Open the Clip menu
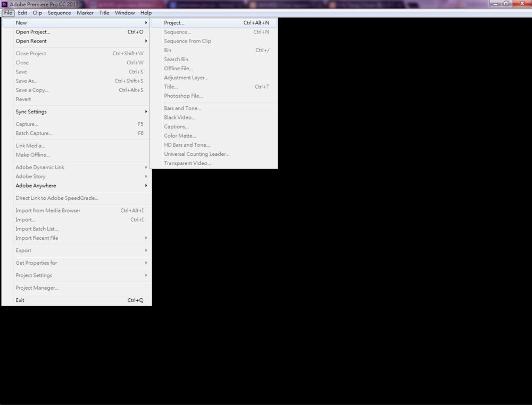532x405 pixels. (x=37, y=13)
